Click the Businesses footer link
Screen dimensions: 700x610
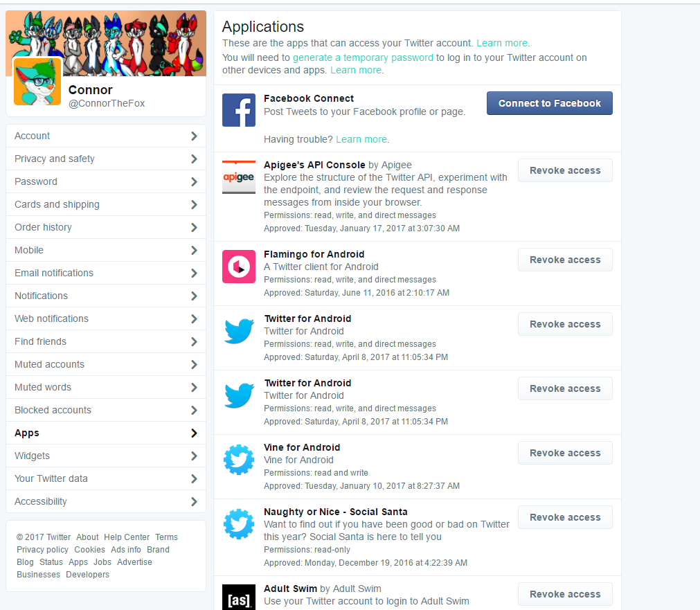pyautogui.click(x=38, y=574)
